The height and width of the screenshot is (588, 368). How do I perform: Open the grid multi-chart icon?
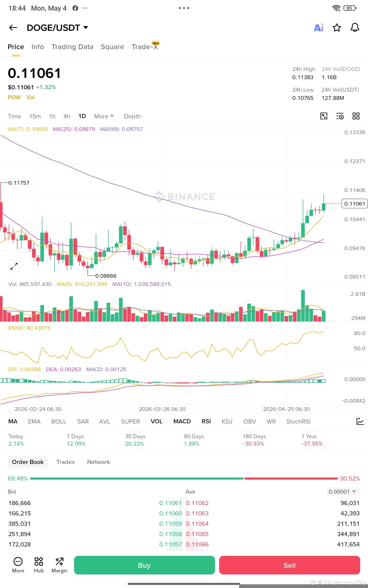coord(356,116)
